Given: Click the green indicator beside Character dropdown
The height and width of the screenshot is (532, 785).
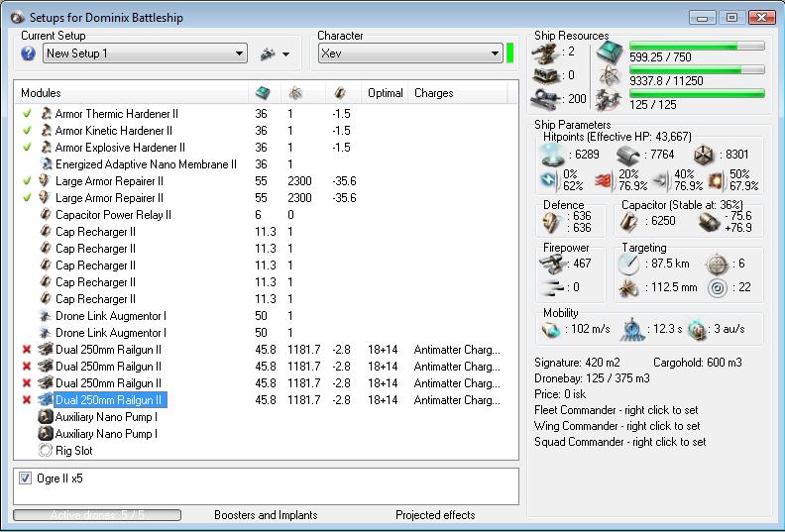Looking at the screenshot, I should (x=510, y=53).
